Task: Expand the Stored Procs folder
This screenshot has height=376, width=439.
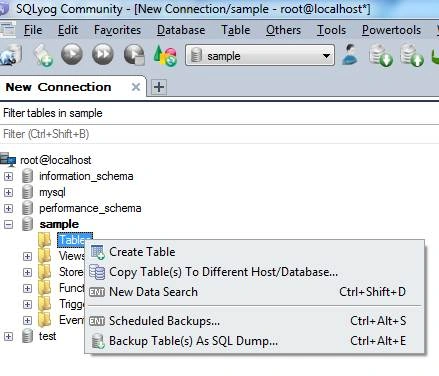Action: 27,272
